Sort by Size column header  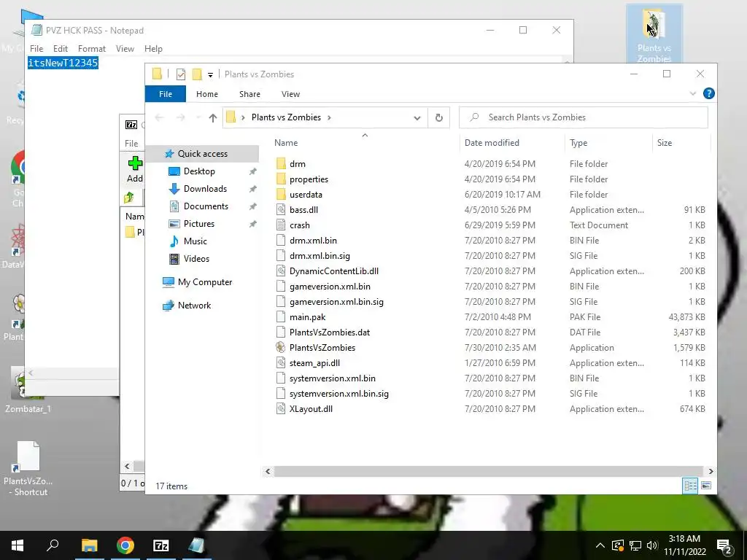click(x=681, y=142)
